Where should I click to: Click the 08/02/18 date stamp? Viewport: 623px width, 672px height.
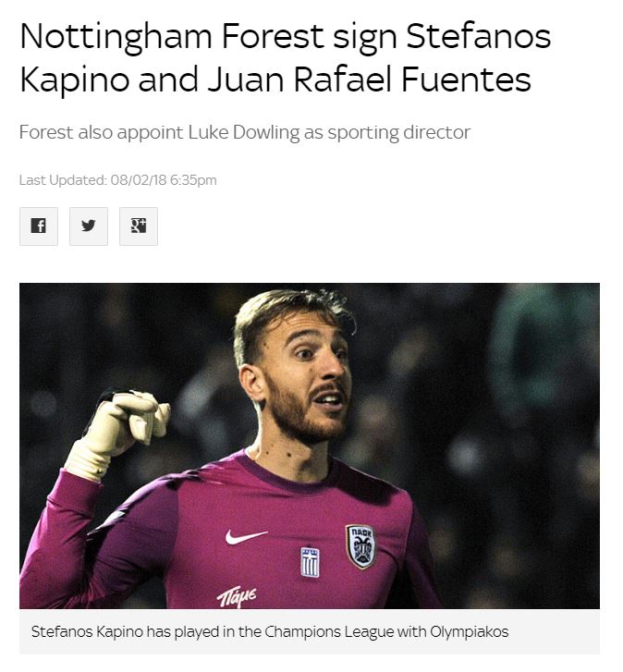139,180
